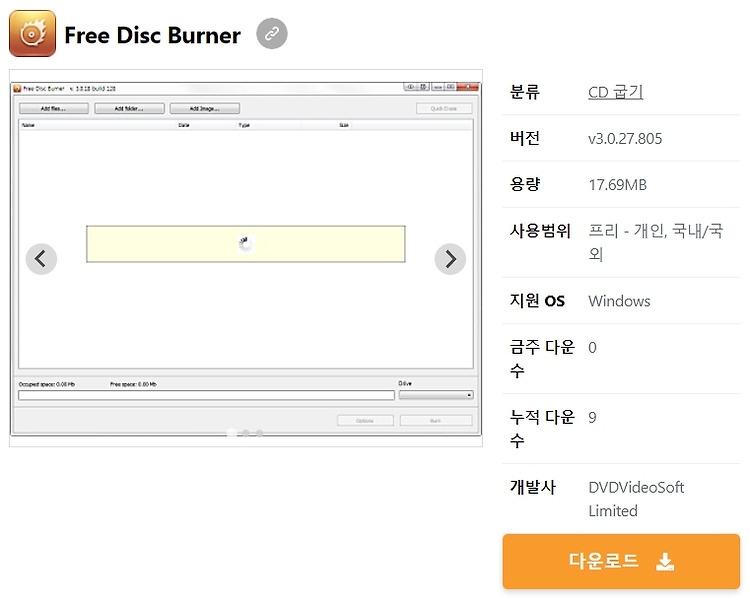Click the Free Disc Burner app icon
This screenshot has height=601, width=750.
[32, 33]
